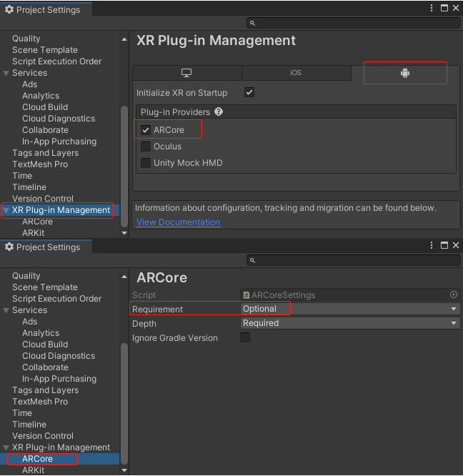The image size is (463, 476).
Task: Collapse the Services group in upper sidebar
Action: pos(6,73)
